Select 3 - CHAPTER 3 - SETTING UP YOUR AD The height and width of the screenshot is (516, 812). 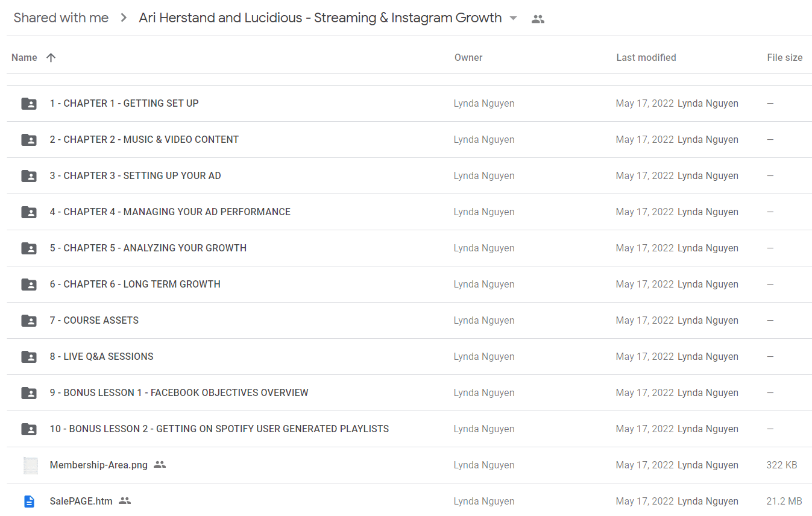coord(136,176)
